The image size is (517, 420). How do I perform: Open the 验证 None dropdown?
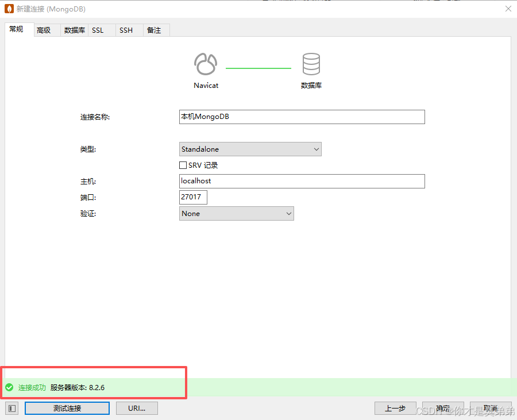tap(237, 214)
